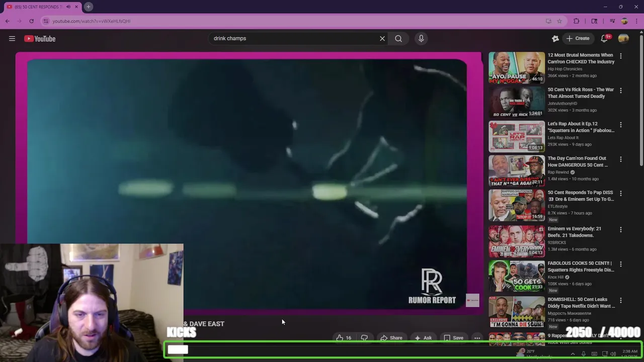The width and height of the screenshot is (644, 362).
Task: Open the notifications bell
Action: pos(604,38)
